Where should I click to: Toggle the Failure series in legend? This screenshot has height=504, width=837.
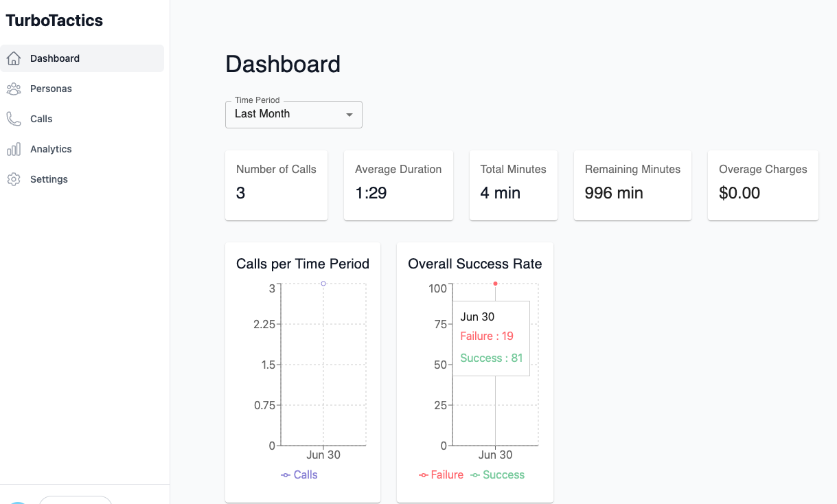(441, 474)
